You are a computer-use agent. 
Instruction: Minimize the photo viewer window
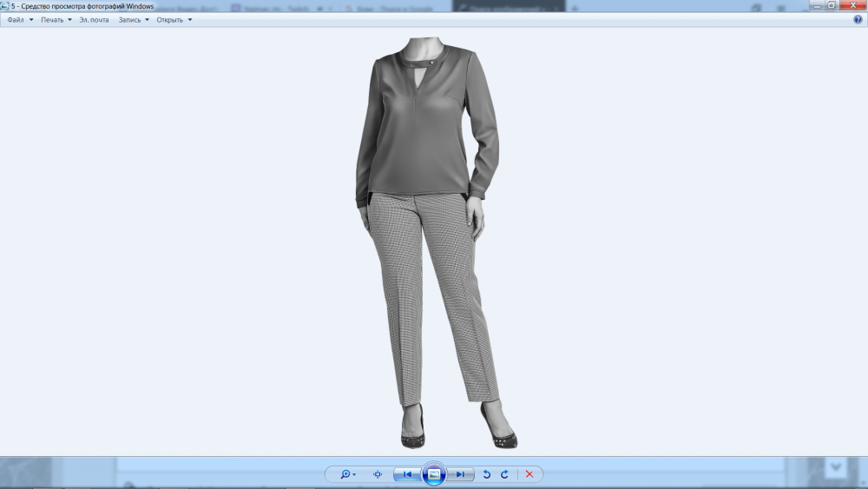coord(817,5)
